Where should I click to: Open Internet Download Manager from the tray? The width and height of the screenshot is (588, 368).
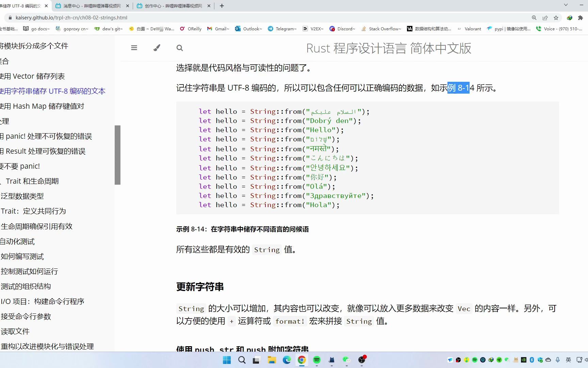pos(491,360)
